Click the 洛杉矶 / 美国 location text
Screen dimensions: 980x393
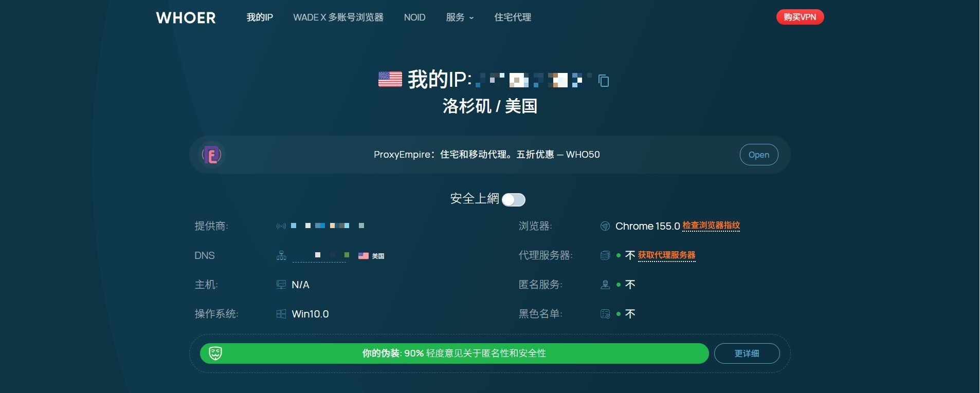[490, 106]
